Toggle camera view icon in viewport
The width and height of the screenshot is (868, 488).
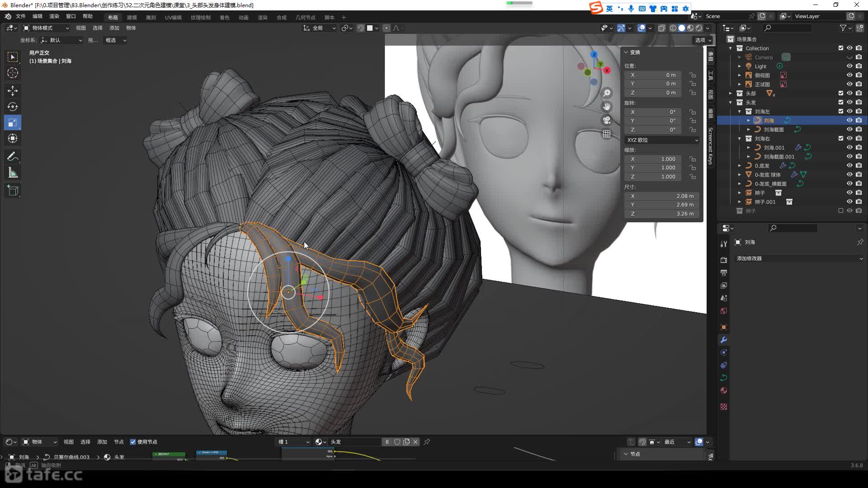point(607,120)
